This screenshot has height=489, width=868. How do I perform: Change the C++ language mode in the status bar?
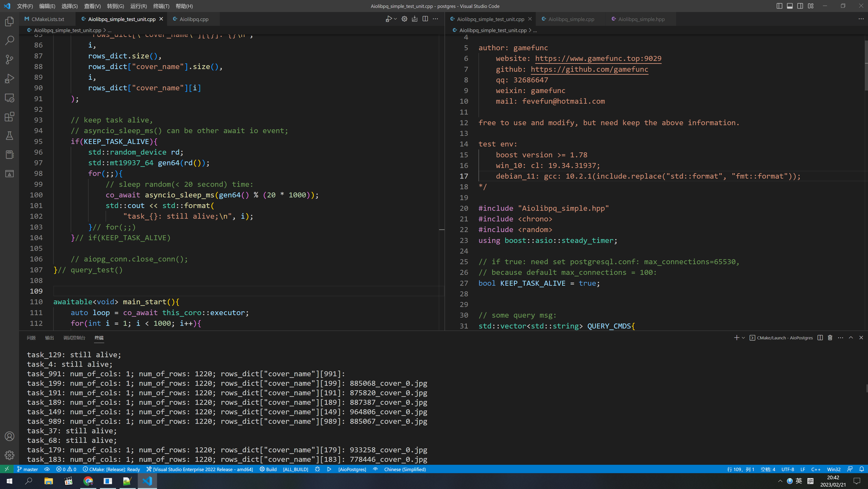pyautogui.click(x=816, y=469)
